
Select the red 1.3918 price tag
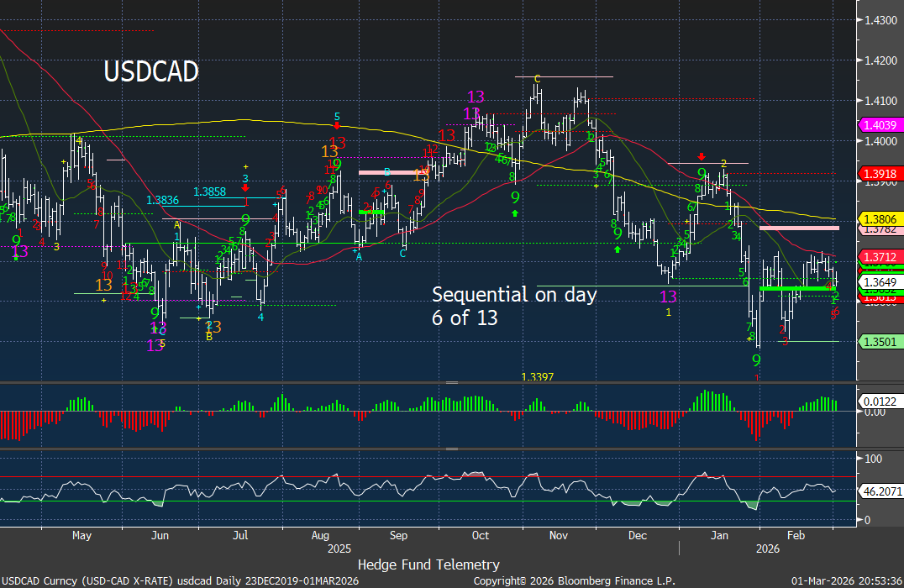pos(879,174)
